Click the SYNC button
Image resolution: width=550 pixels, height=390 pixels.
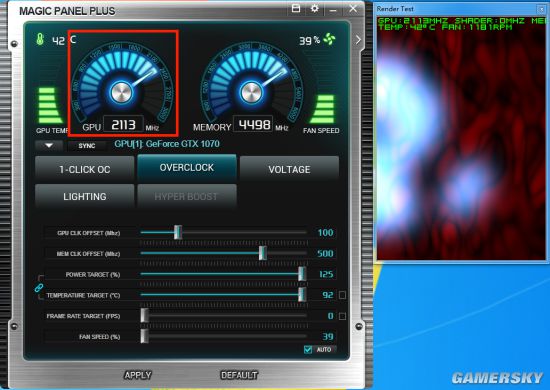click(x=87, y=146)
